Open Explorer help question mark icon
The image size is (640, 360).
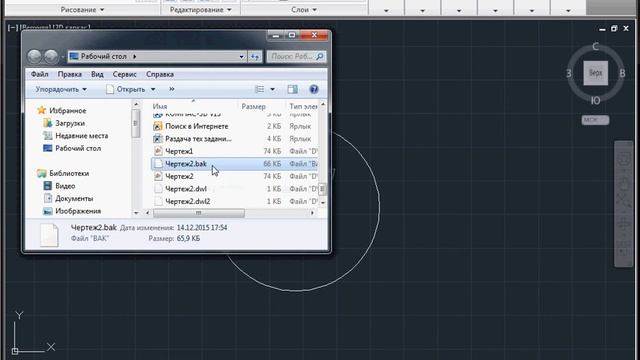(313, 89)
